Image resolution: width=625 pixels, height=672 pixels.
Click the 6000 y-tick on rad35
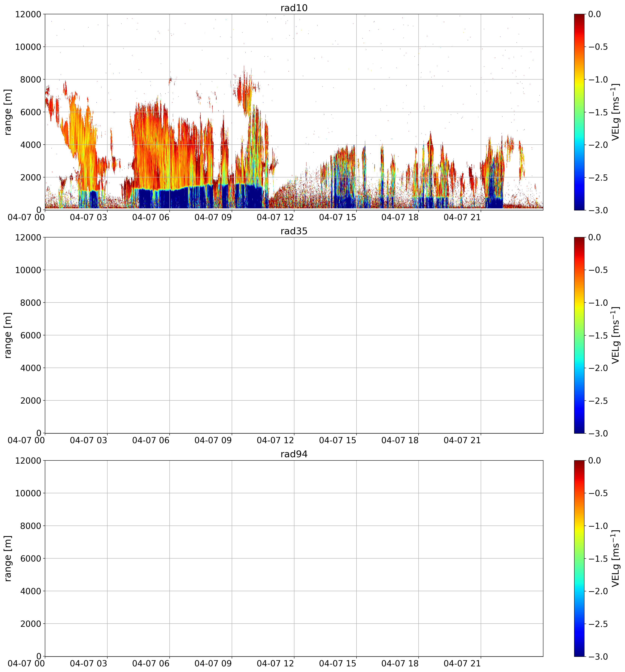click(31, 335)
